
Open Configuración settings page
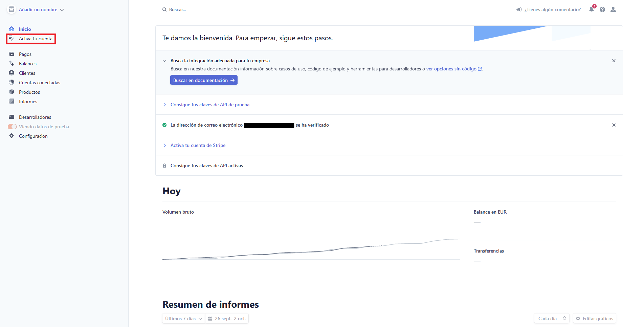tap(33, 136)
